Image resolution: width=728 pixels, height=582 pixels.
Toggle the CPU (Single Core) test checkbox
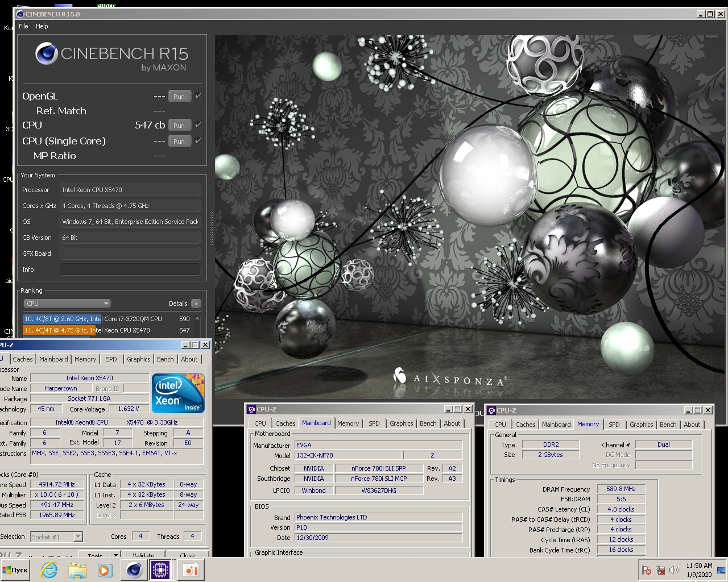click(198, 140)
